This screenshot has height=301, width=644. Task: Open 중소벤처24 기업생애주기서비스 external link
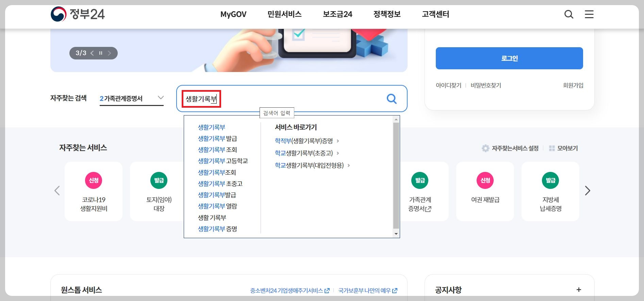coord(290,290)
